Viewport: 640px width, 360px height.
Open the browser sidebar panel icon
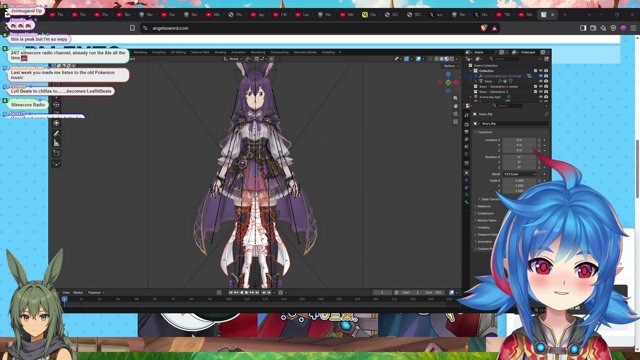(583, 28)
